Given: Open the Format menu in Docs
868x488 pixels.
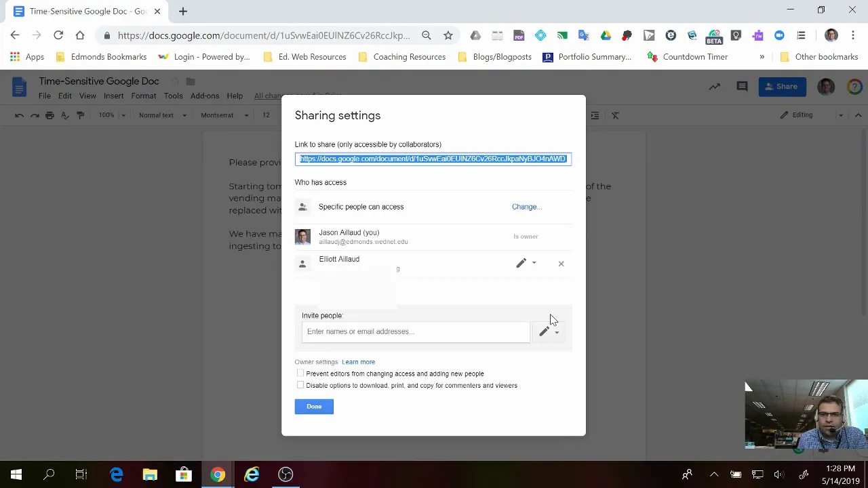Looking at the screenshot, I should (x=144, y=96).
